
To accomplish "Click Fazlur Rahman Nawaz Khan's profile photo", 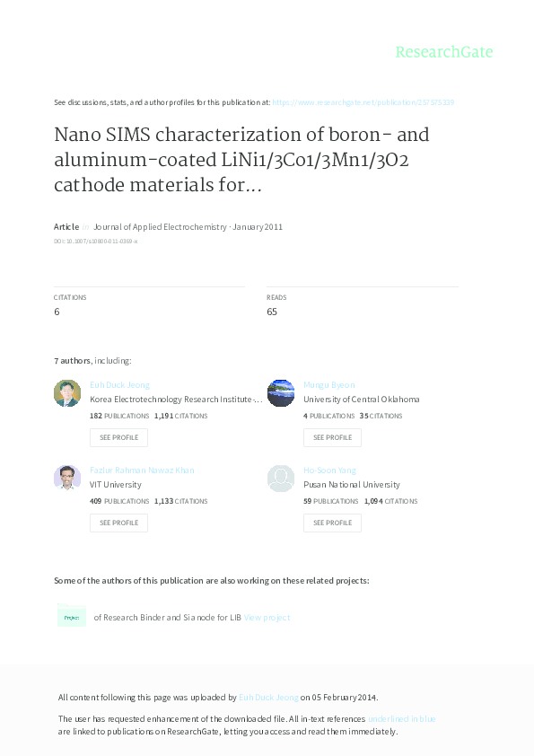I will (x=67, y=478).
